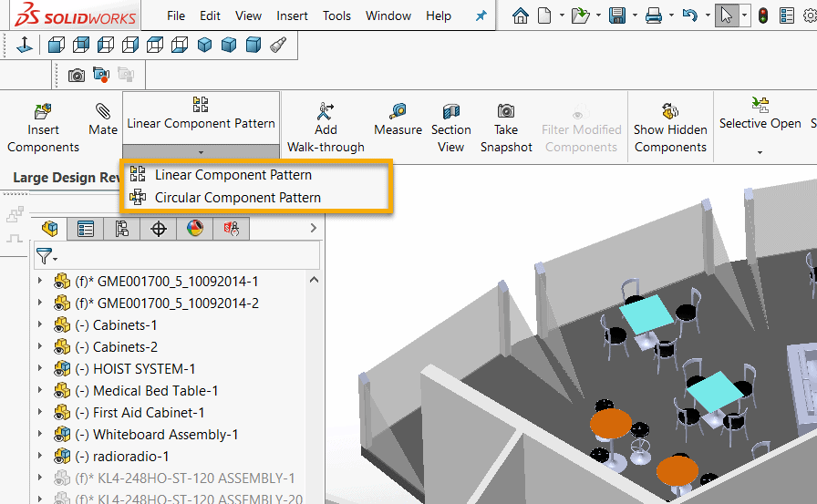Click the Undo arrow icon

(690, 15)
